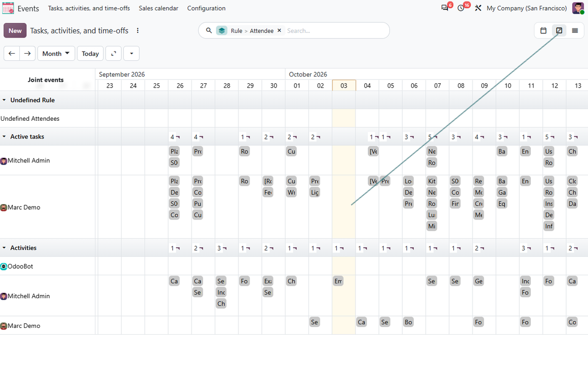
Task: Open the Configuration menu
Action: [x=206, y=8]
